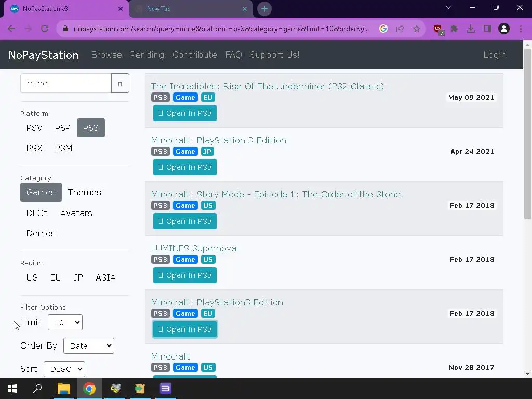Select PSM platform filter
This screenshot has width=532, height=399.
click(x=63, y=148)
